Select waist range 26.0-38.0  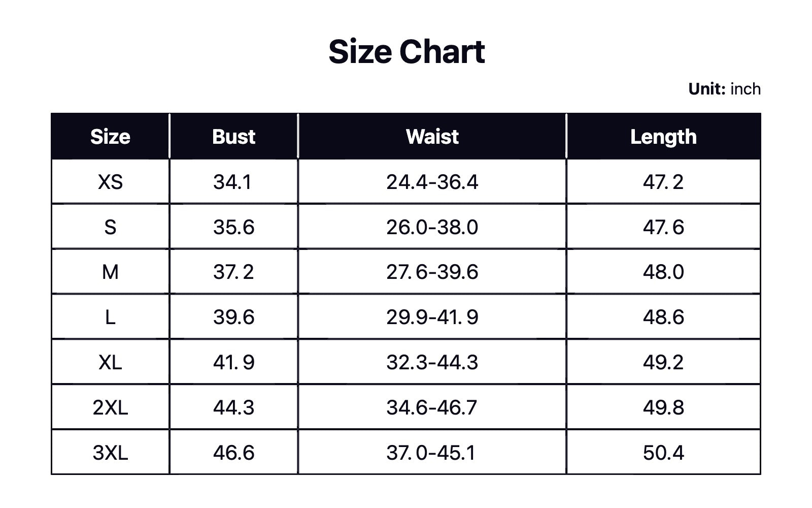(432, 227)
